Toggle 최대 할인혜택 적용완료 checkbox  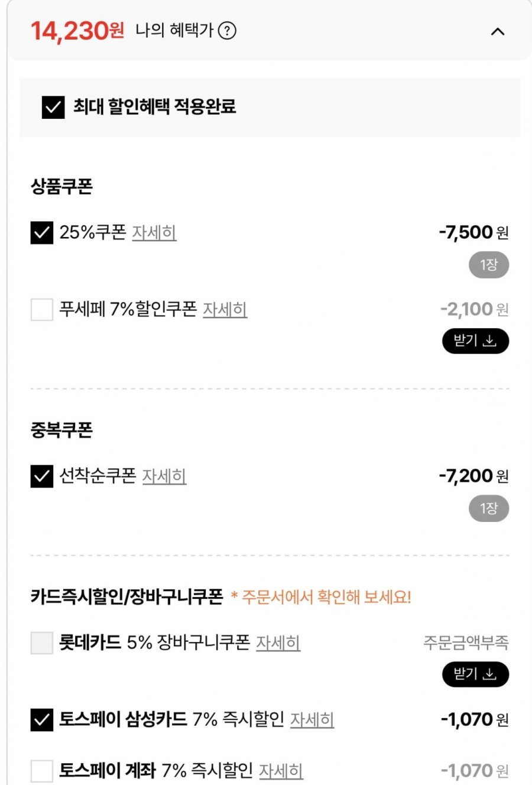pyautogui.click(x=53, y=107)
